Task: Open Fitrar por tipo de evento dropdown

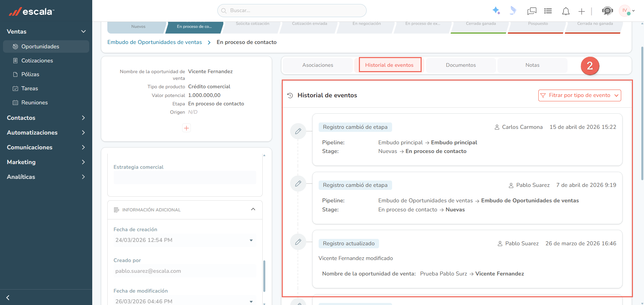Action: pos(580,95)
